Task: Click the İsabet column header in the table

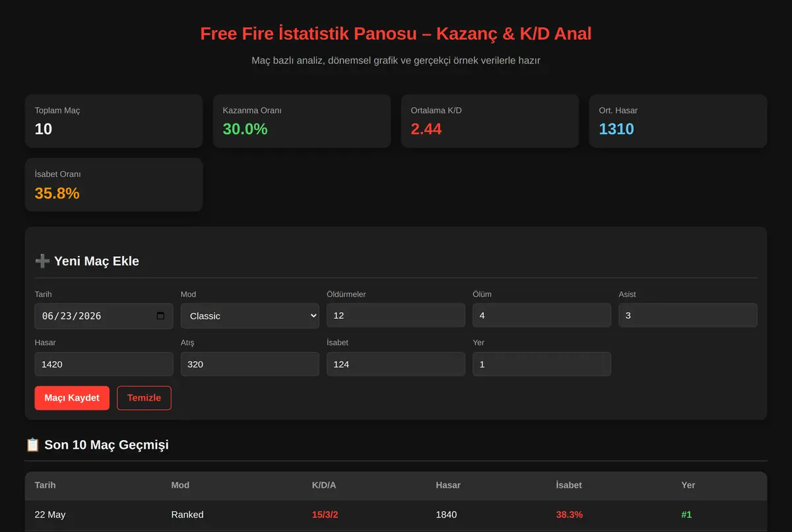Action: coord(569,485)
